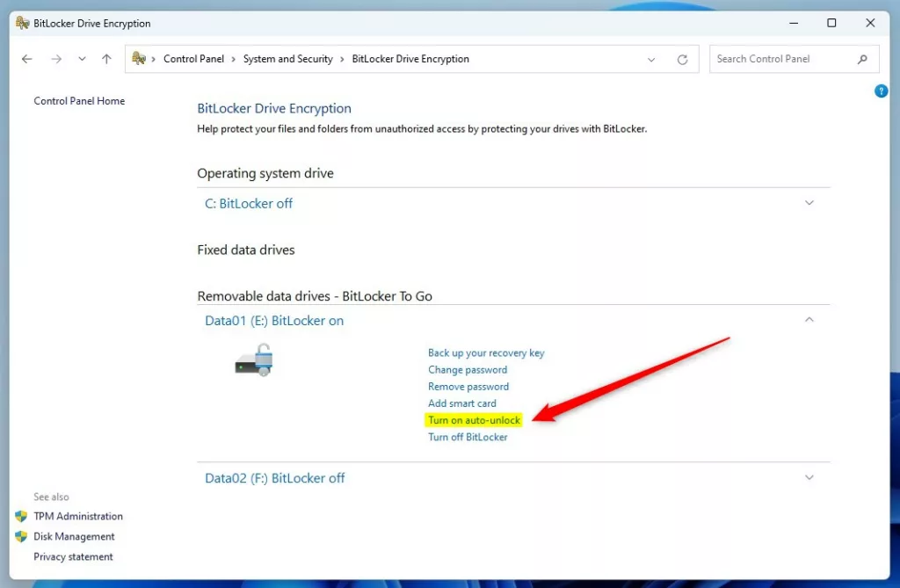Collapse the Data01 (E:) BitLocker on section

pos(809,320)
